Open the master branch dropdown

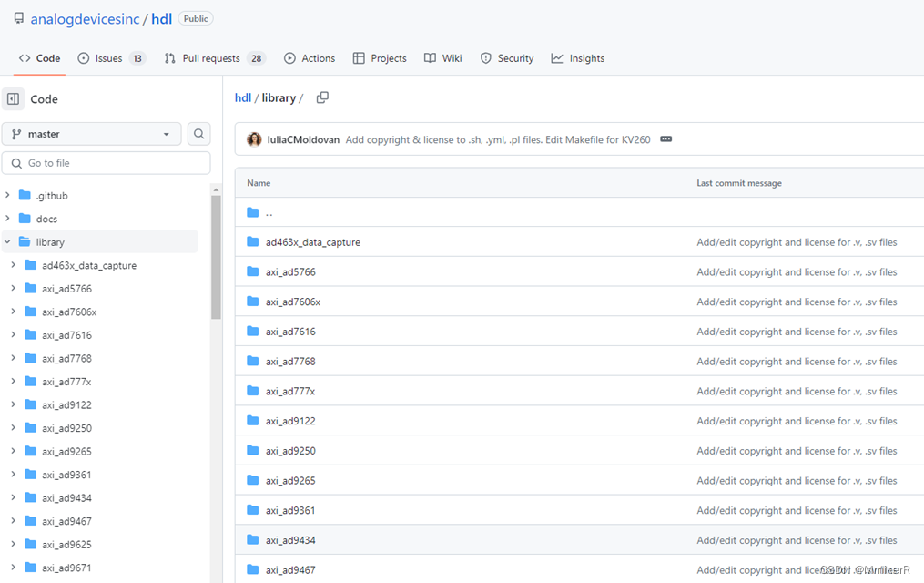pyautogui.click(x=91, y=134)
